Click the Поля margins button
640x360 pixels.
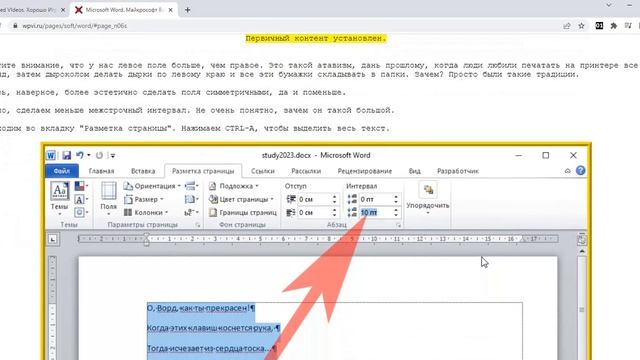tap(109, 198)
